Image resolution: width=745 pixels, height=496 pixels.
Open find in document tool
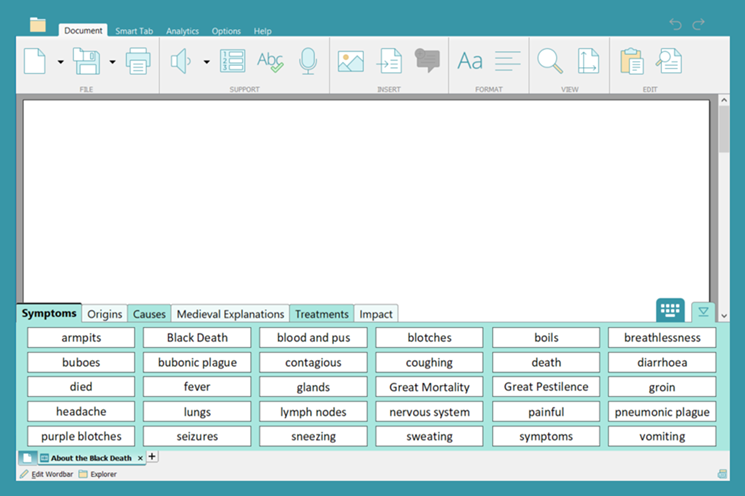pos(669,61)
